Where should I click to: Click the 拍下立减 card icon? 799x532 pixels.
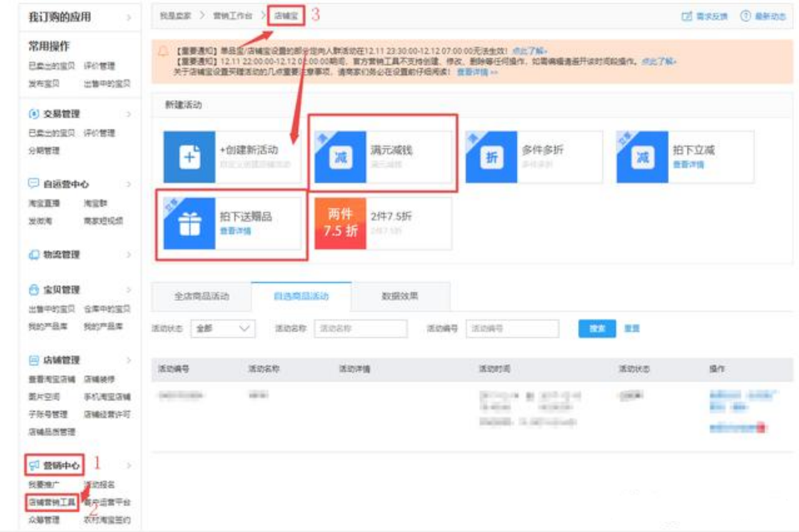click(x=642, y=157)
